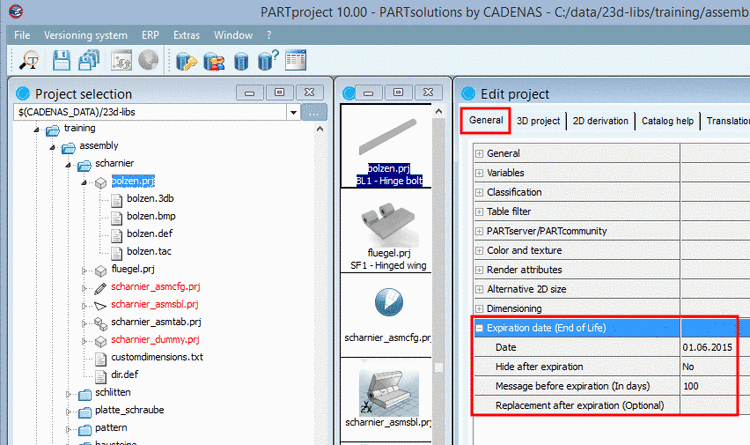Expand the Render attributes group

pos(479,270)
